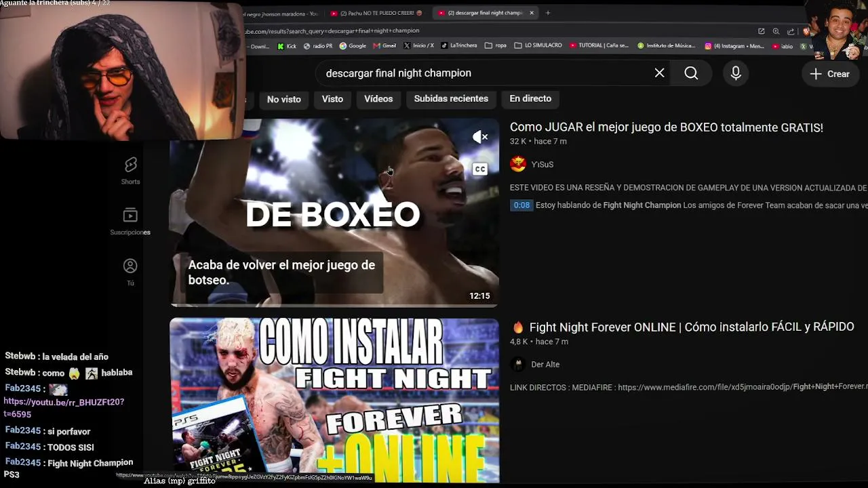Viewport: 868px width, 488px height.
Task: Clear the YouTube search box with the X
Action: [x=659, y=73]
